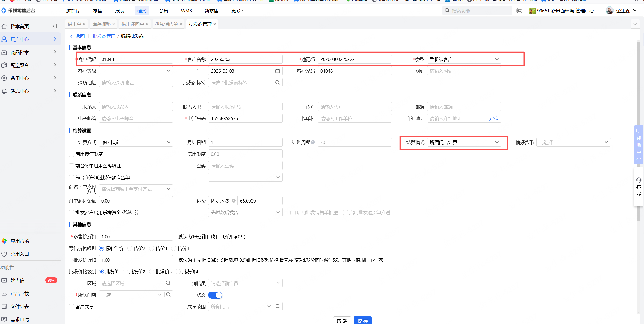Click the 保存 button
This screenshot has height=324, width=644.
pos(362,321)
